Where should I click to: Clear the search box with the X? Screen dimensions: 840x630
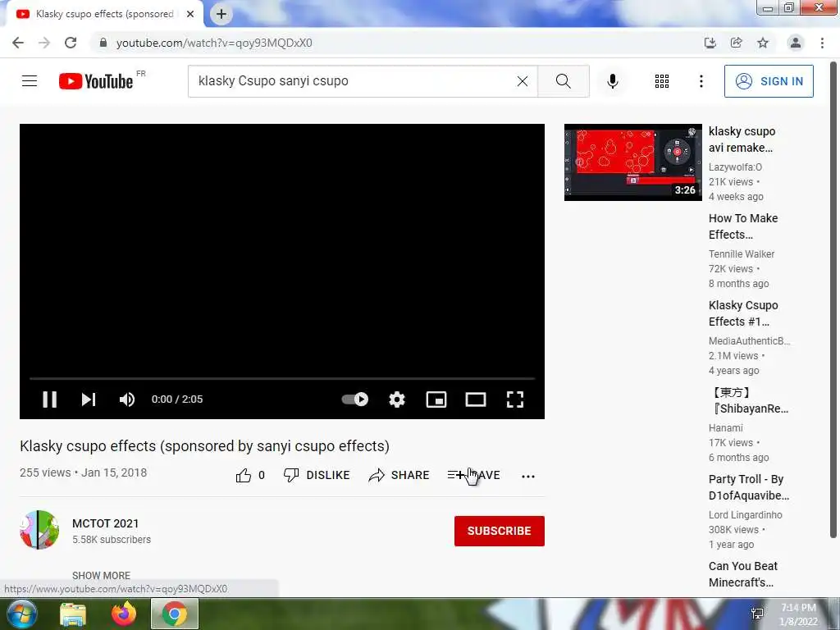[523, 81]
